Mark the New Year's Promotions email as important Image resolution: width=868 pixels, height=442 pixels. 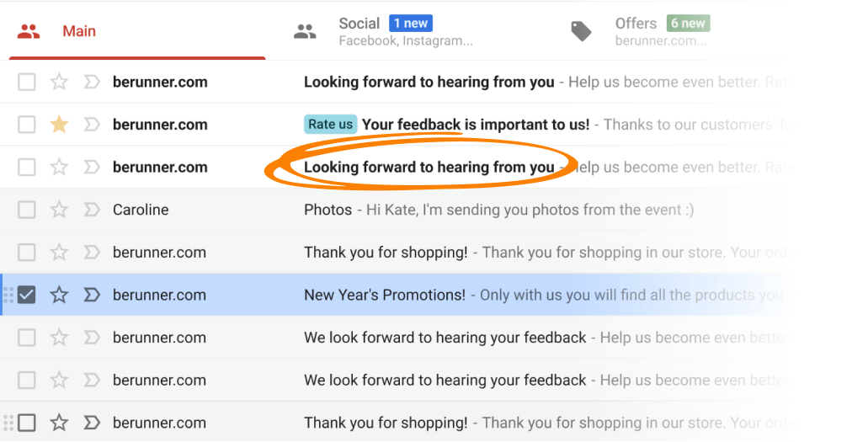pos(91,295)
